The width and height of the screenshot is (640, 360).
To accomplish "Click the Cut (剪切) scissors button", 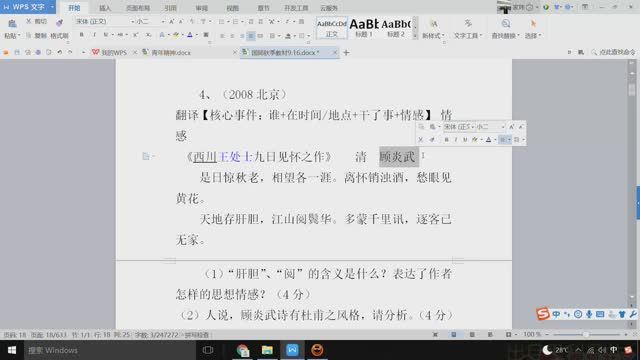I will tap(36, 21).
